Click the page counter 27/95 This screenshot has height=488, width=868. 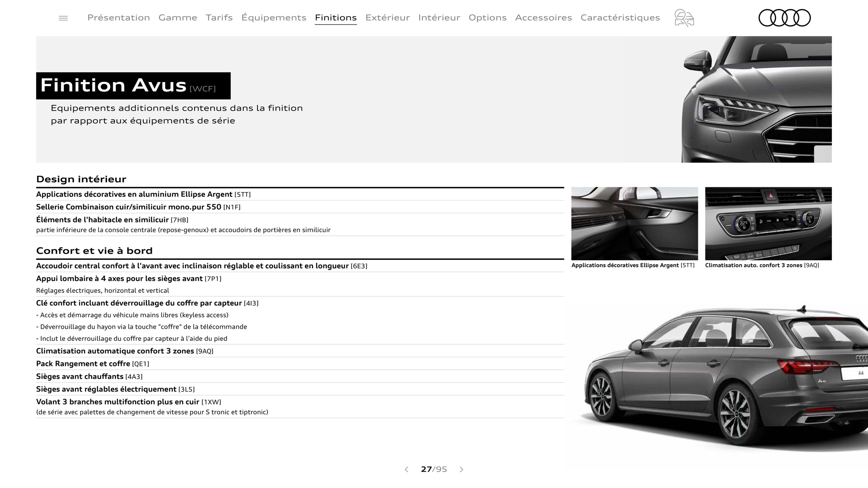pyautogui.click(x=434, y=469)
